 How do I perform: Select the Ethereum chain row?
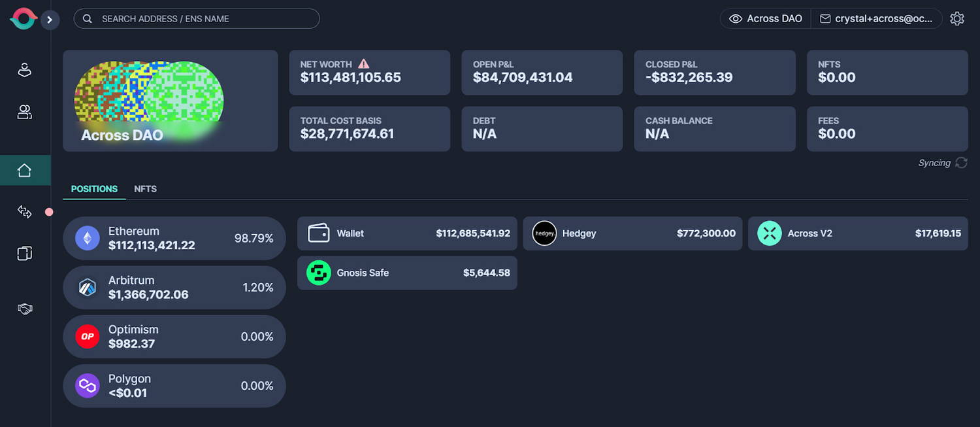[x=174, y=238]
